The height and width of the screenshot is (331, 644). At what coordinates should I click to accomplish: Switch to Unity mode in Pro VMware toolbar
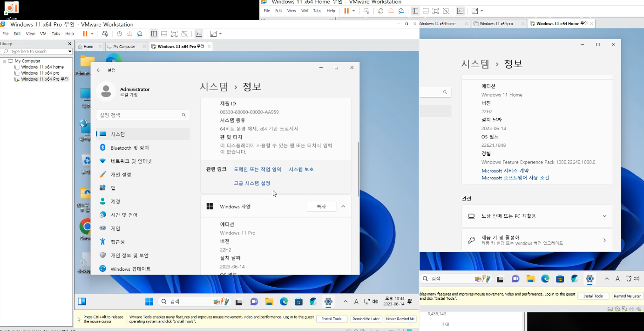tap(184, 34)
